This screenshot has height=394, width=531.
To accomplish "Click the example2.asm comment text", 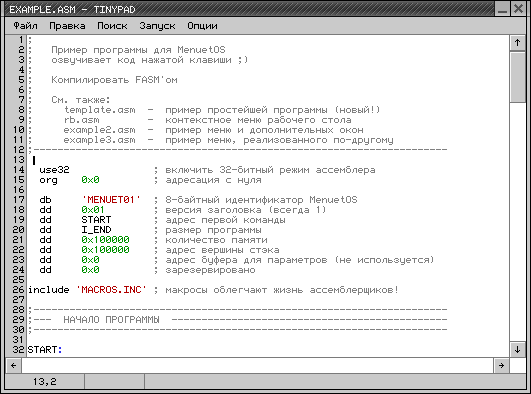I will point(100,130).
